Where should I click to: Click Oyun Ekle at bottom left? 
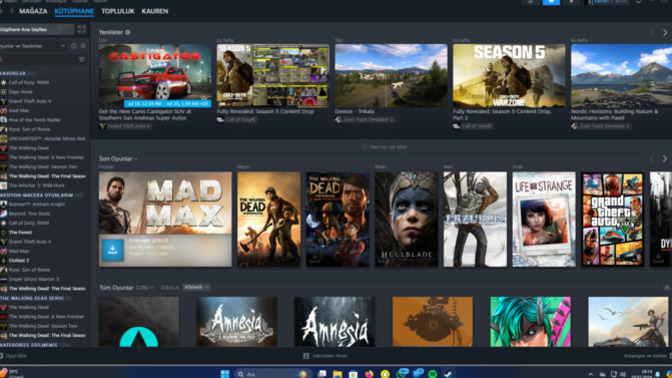click(x=14, y=356)
